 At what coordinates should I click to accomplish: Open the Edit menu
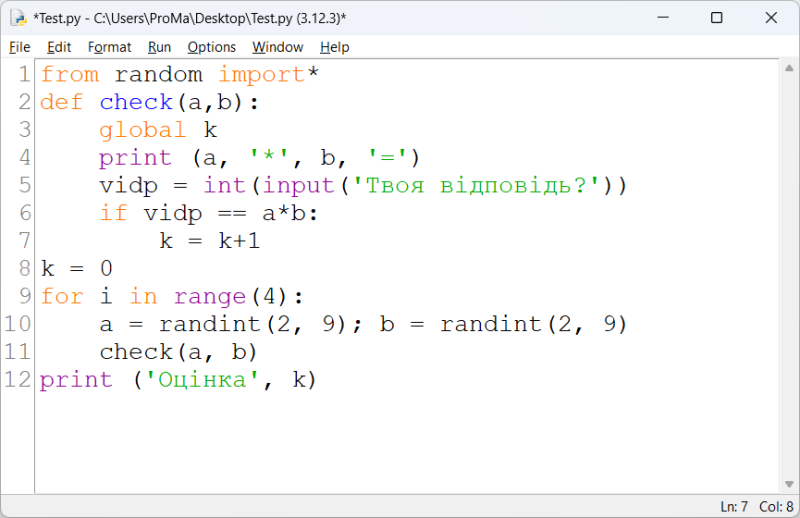(59, 47)
